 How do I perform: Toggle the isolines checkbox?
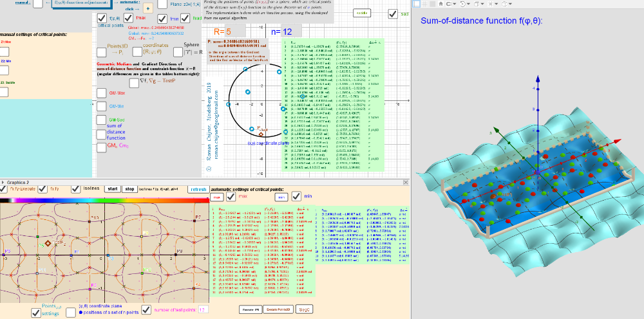point(75,188)
